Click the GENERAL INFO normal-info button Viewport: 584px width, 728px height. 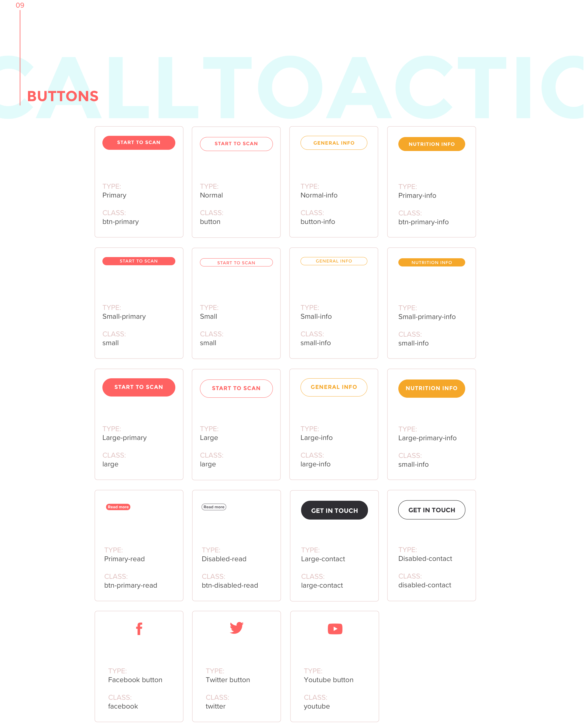point(334,143)
